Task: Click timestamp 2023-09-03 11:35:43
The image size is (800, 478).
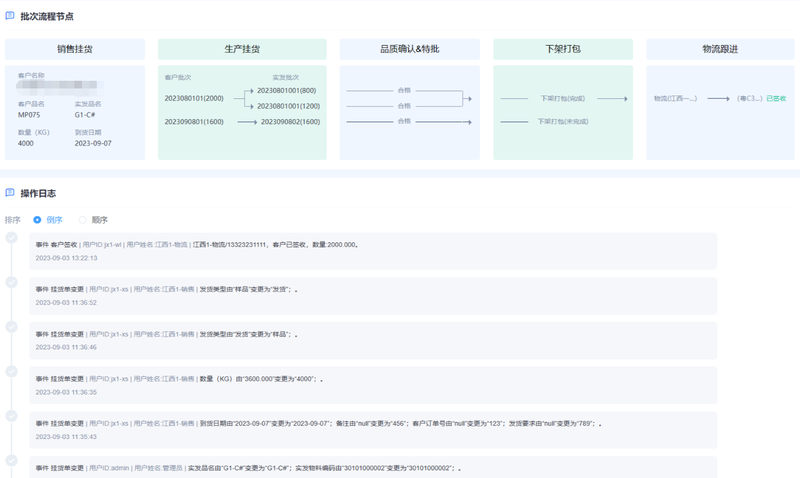Action: [66, 437]
